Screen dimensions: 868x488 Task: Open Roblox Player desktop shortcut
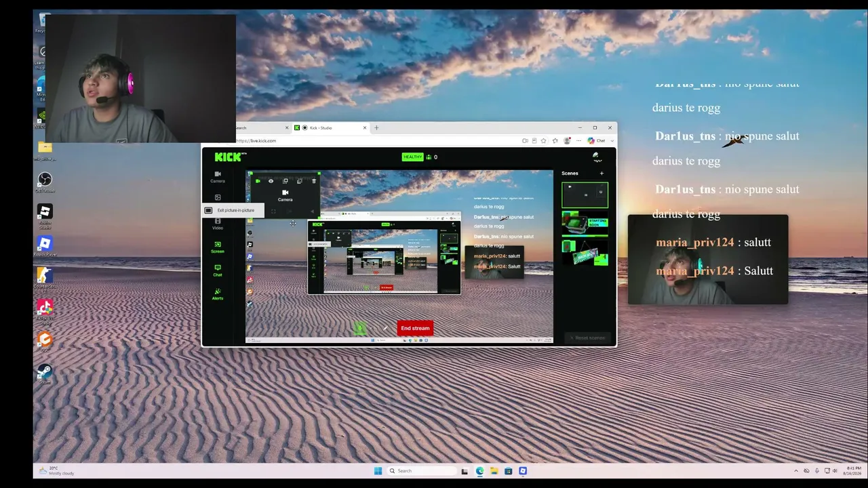click(45, 246)
